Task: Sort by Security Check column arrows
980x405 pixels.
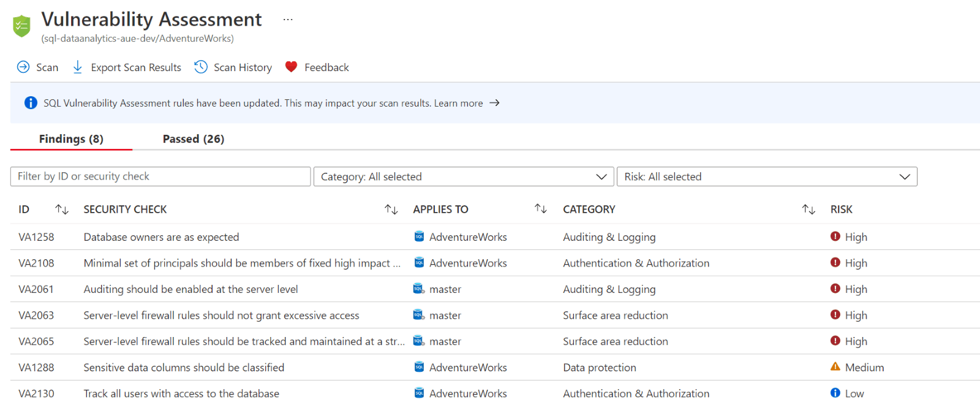Action: (391, 210)
